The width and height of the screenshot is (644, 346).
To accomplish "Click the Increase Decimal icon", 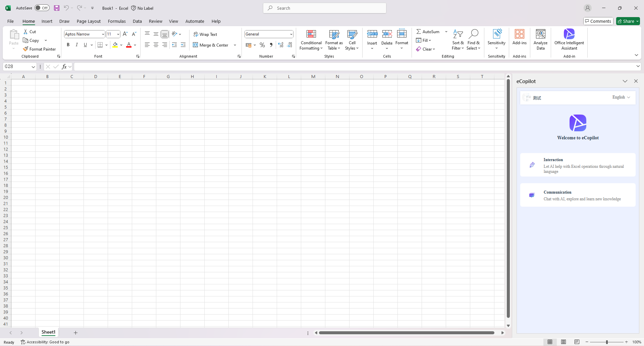I will pos(280,45).
